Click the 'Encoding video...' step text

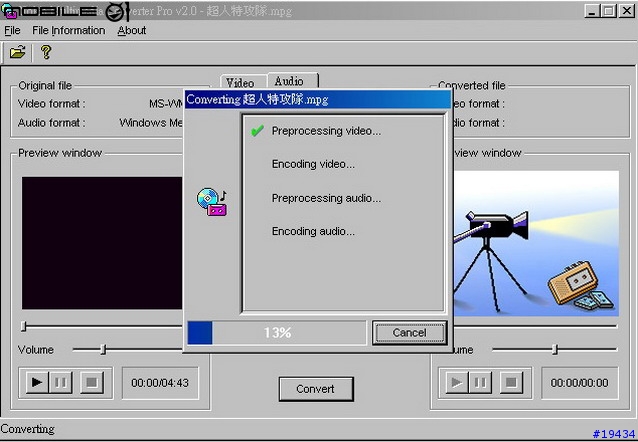pos(313,164)
